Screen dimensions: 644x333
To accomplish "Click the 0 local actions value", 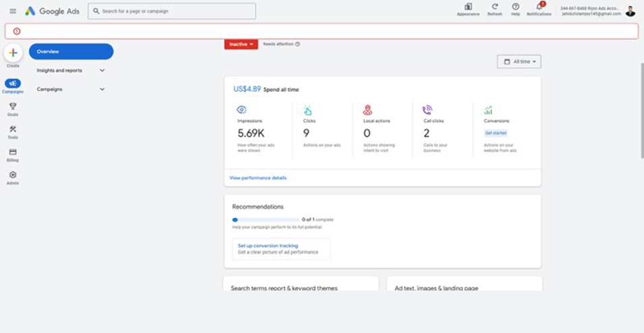I will 367,133.
